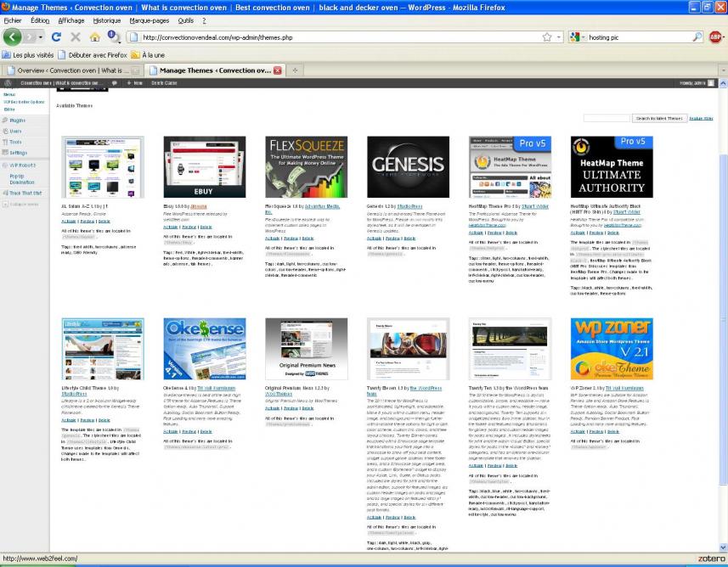Click the Stop loading X icon

click(76, 37)
